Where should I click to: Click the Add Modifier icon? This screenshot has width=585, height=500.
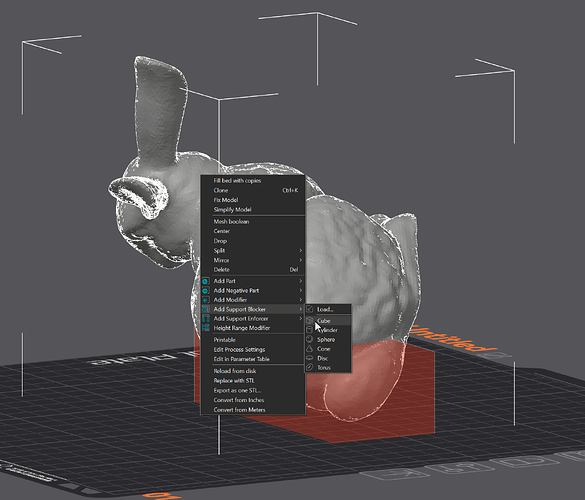point(206,300)
